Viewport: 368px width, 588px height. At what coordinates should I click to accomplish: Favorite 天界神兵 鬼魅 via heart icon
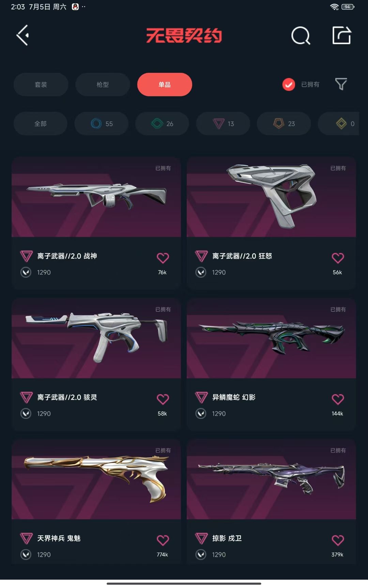point(163,540)
